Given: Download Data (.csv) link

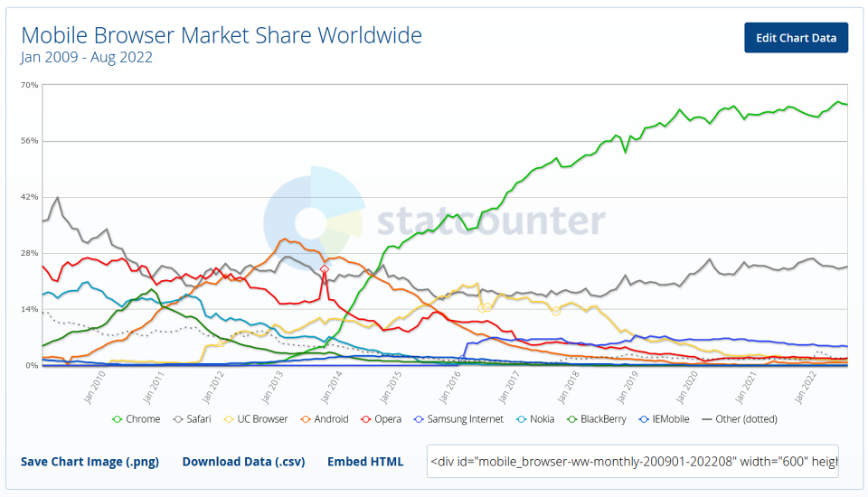Looking at the screenshot, I should point(243,462).
